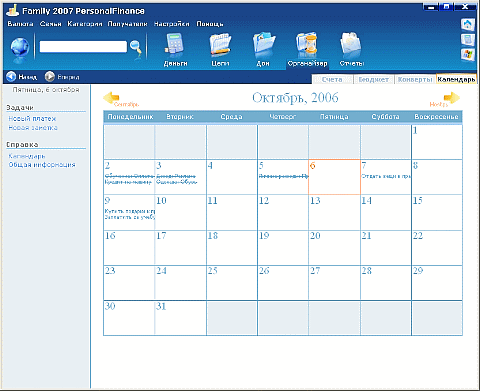Viewport: 480px width, 391px height.
Task: Switch to the Бюджет tab
Action: [374, 79]
